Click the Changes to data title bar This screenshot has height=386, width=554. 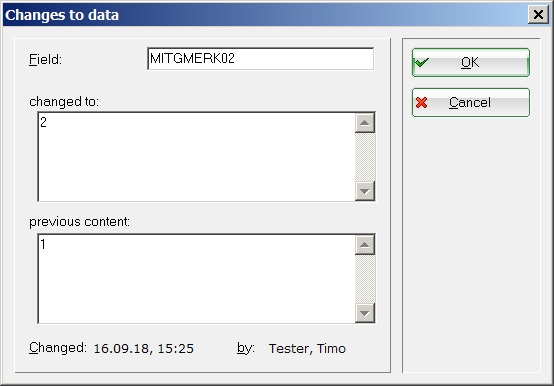(x=265, y=15)
